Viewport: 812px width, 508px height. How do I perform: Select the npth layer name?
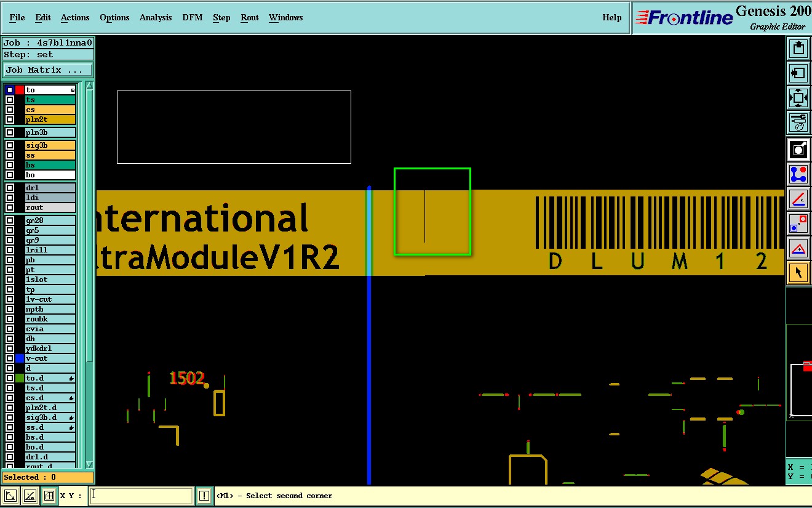50,309
